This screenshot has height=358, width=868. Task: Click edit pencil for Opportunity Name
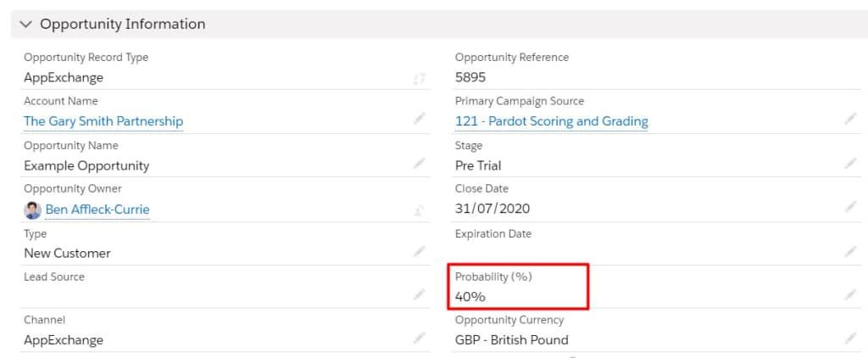point(419,163)
